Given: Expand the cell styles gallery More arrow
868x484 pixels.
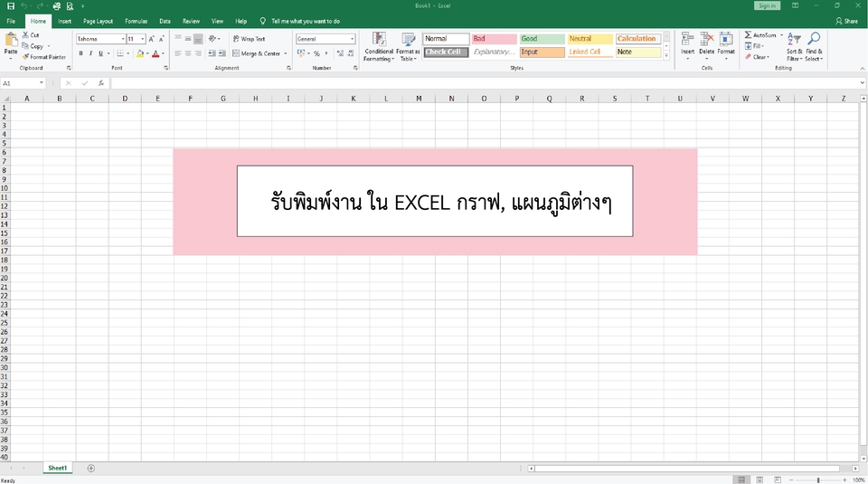Looking at the screenshot, I should (x=666, y=55).
